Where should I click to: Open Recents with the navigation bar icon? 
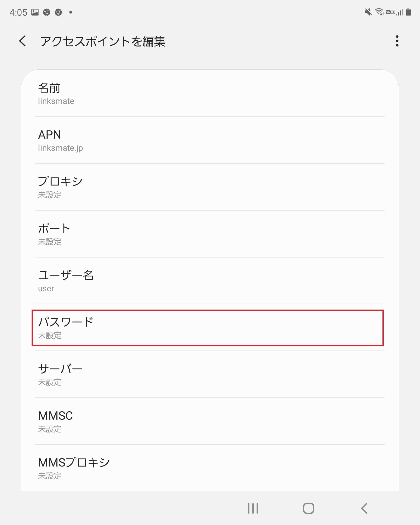click(253, 508)
